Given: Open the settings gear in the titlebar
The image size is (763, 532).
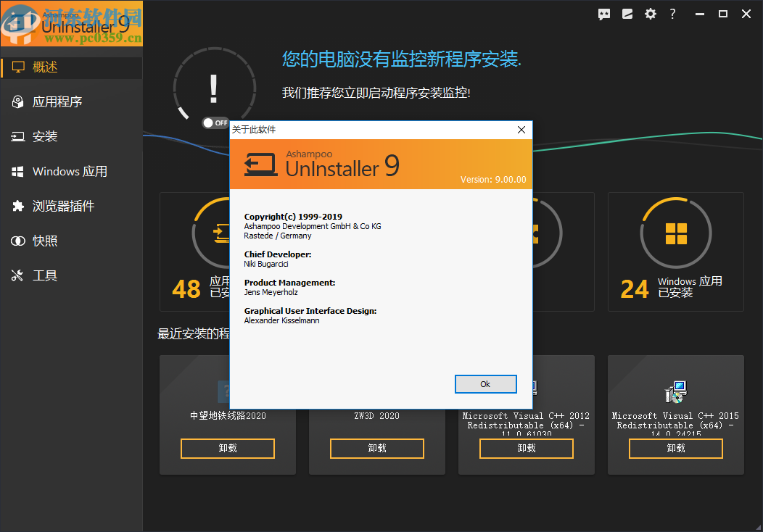Looking at the screenshot, I should point(650,13).
